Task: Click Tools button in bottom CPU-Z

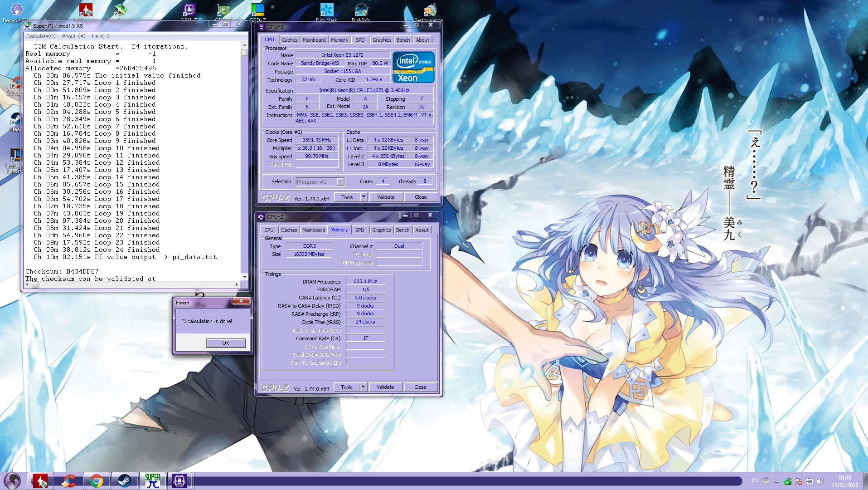Action: click(x=347, y=387)
